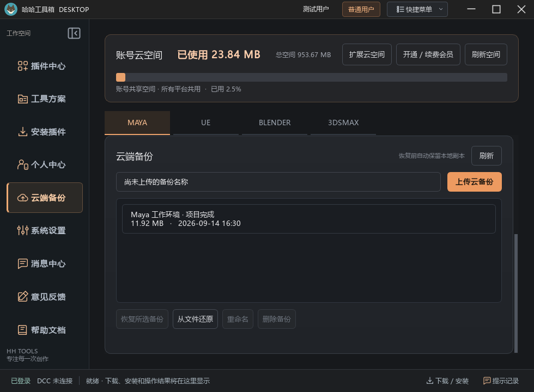Click the status message starting with 就绪
This screenshot has height=392, width=534.
pos(148,381)
